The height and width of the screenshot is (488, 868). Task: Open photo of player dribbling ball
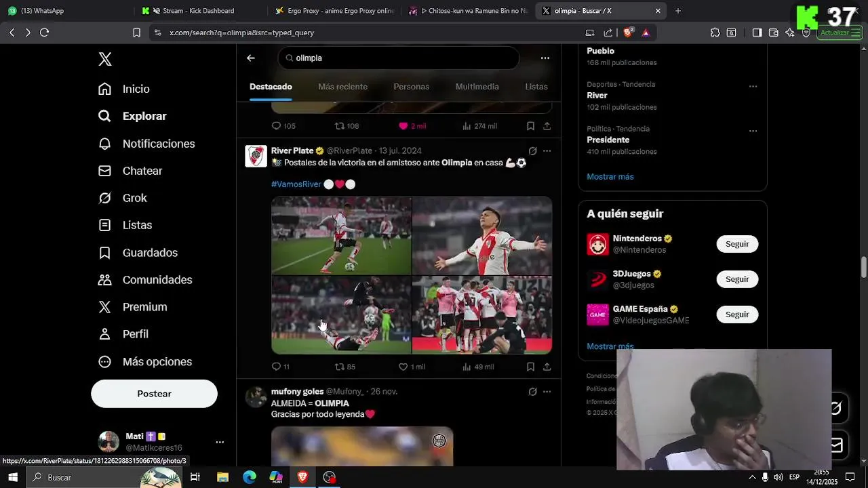(x=341, y=236)
